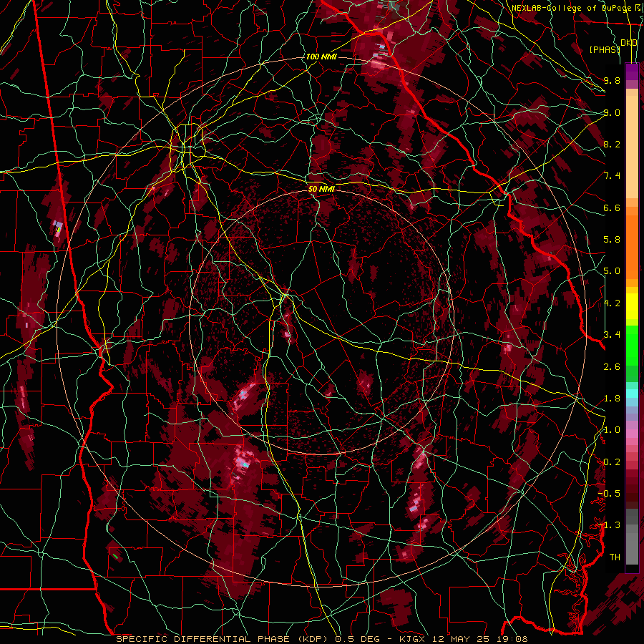Viewport: 644px width, 644px height.
Task: Click the 9.0 value on the color scale
Action: click(612, 112)
